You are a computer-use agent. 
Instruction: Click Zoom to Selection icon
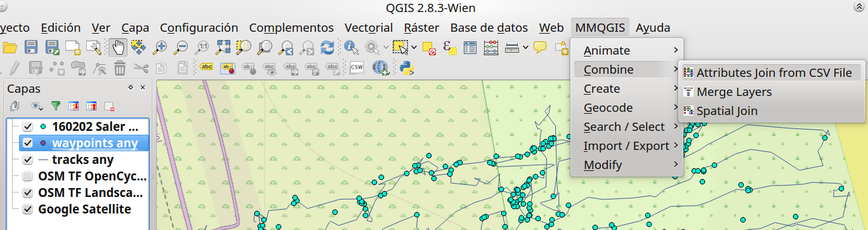point(244,47)
